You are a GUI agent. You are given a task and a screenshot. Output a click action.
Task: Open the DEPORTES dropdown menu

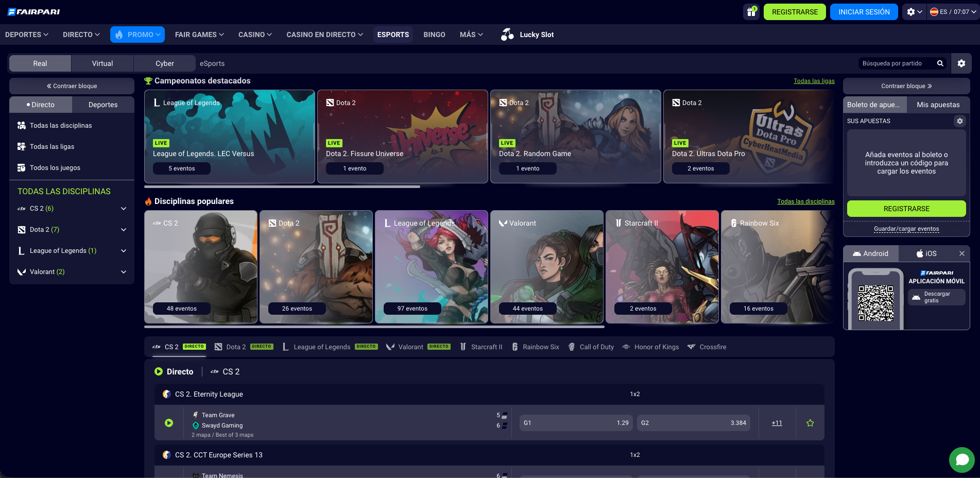click(27, 35)
